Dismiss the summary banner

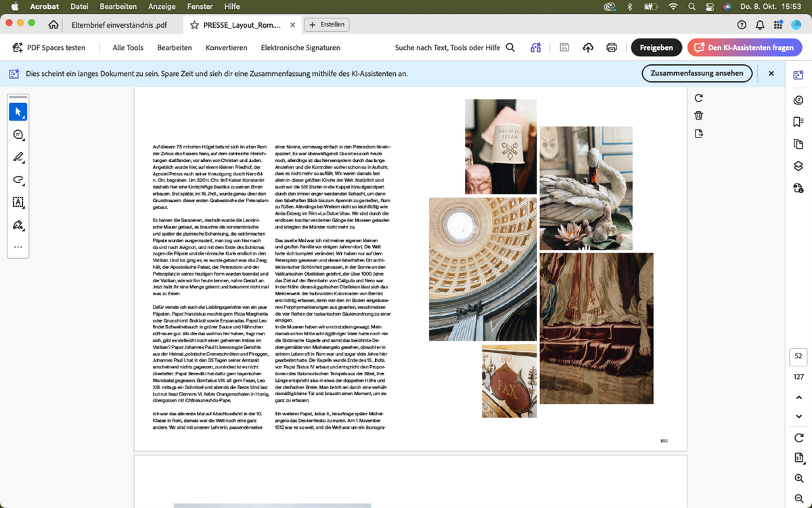[x=771, y=73]
